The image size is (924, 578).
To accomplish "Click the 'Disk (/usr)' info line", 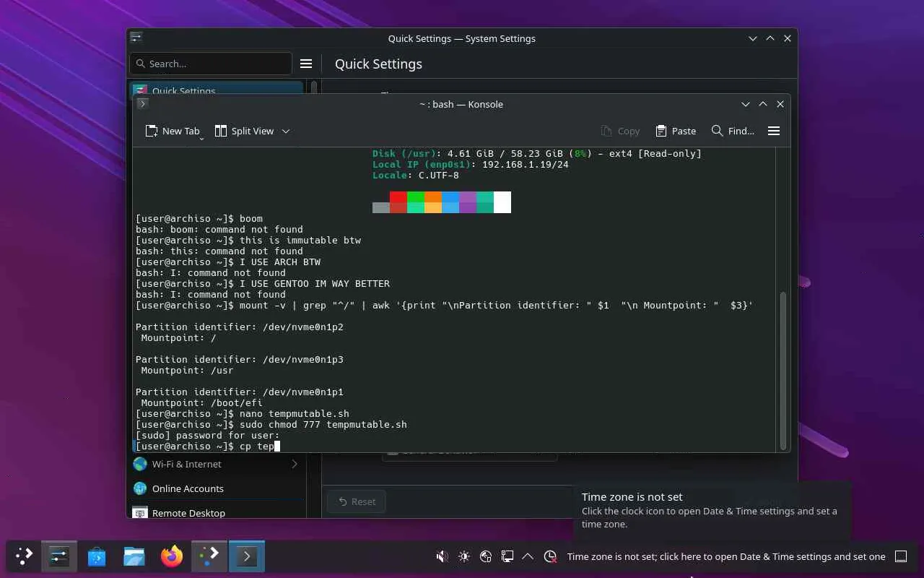I will click(537, 153).
